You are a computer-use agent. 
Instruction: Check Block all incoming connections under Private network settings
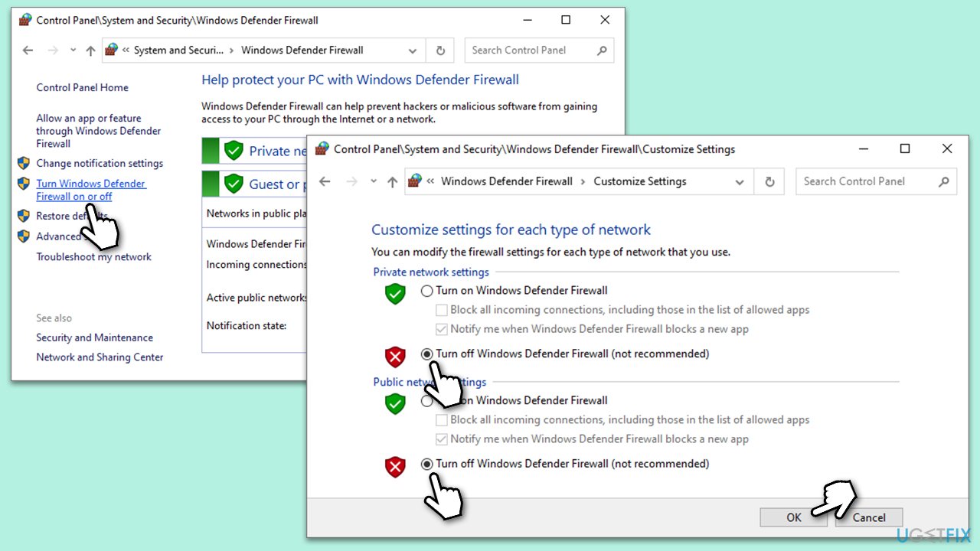click(x=441, y=310)
